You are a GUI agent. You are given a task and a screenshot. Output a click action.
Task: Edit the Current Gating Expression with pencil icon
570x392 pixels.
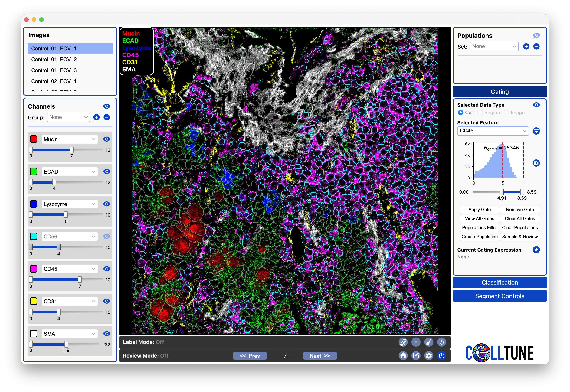[x=536, y=250]
